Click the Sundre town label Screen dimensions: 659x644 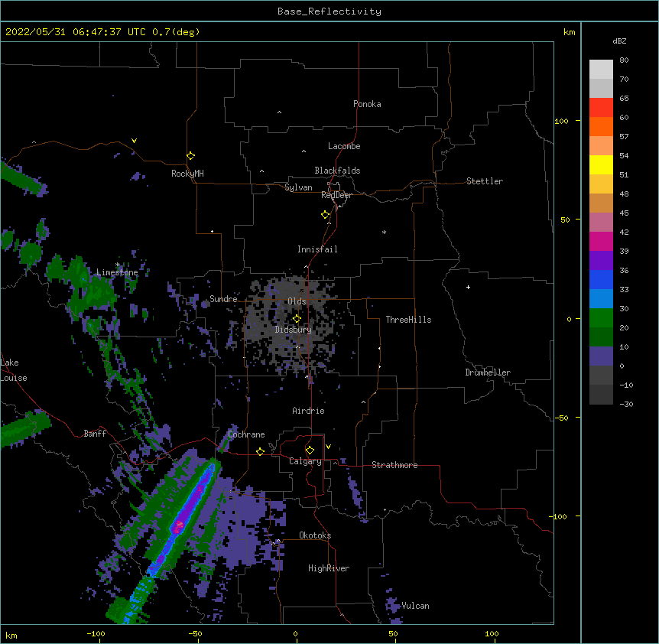[x=223, y=299]
